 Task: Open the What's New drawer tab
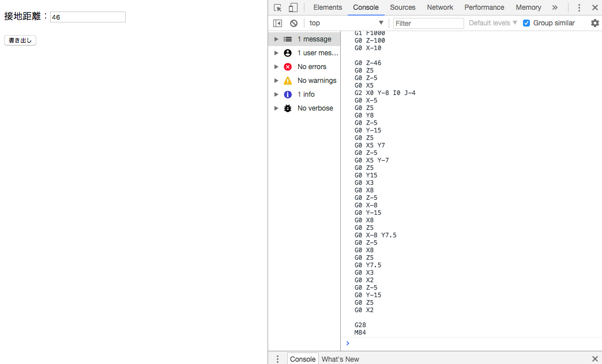click(x=340, y=359)
